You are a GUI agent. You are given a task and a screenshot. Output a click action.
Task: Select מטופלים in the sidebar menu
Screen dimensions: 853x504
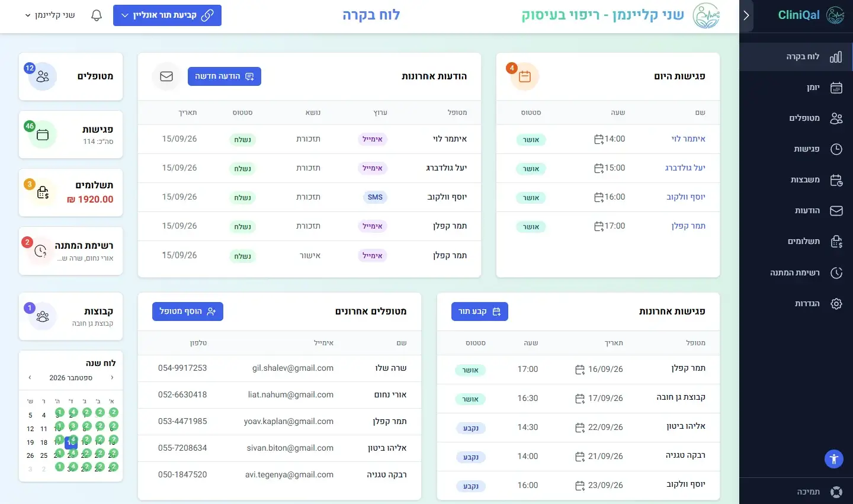796,118
